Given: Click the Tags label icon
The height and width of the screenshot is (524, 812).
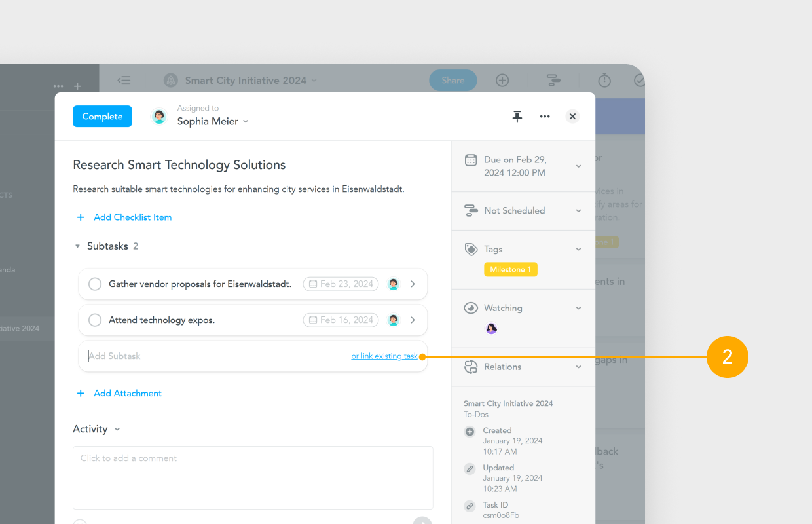Looking at the screenshot, I should [x=471, y=249].
